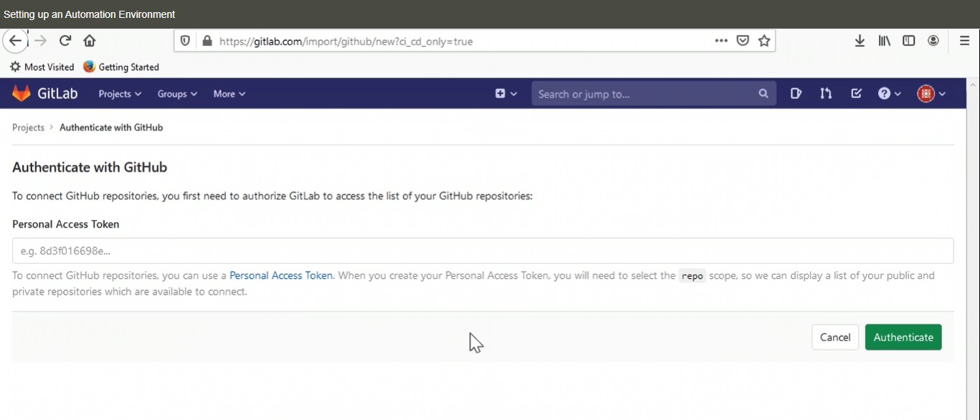Click the Search or jump to box
Image resolution: width=980 pixels, height=420 pixels.
pyautogui.click(x=654, y=93)
